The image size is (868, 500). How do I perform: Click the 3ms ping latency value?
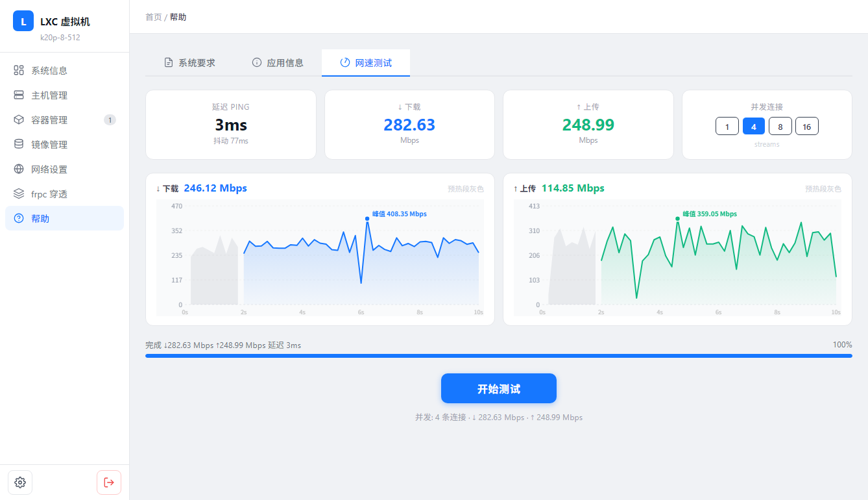231,125
